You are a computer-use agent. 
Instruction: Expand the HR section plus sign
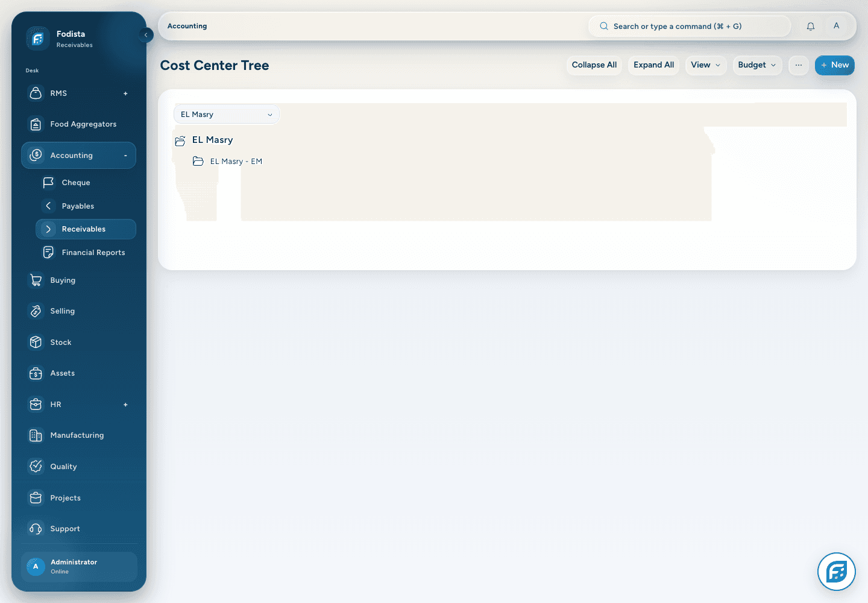[x=125, y=405]
